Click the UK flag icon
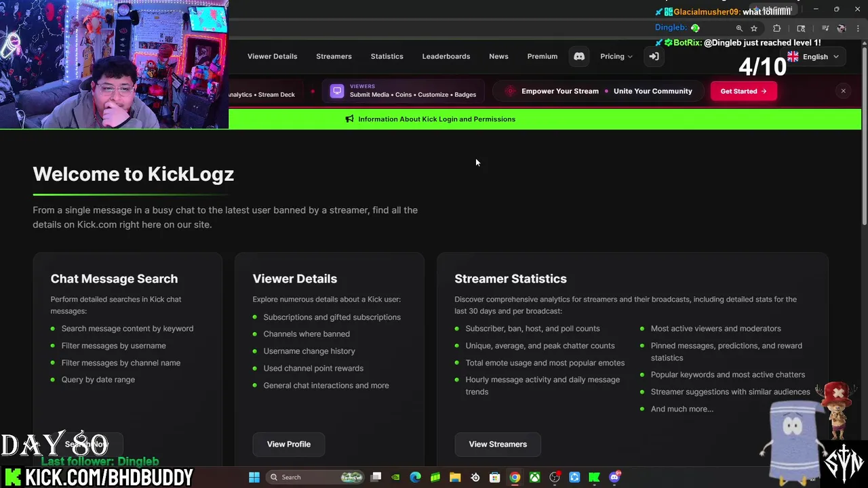This screenshot has width=868, height=488. (x=793, y=56)
